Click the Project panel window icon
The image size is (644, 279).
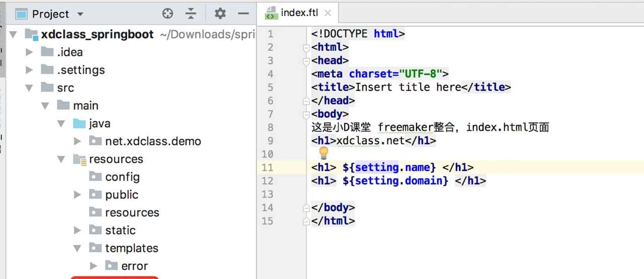coord(21,14)
